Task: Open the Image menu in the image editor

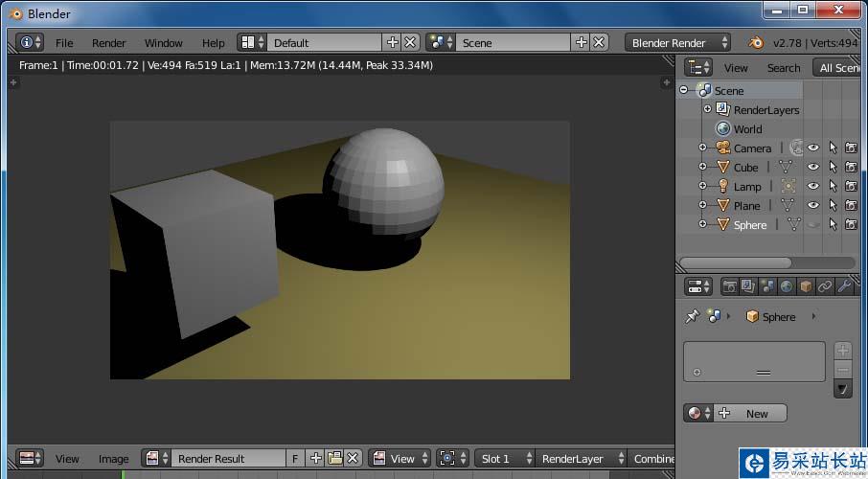Action: tap(113, 459)
